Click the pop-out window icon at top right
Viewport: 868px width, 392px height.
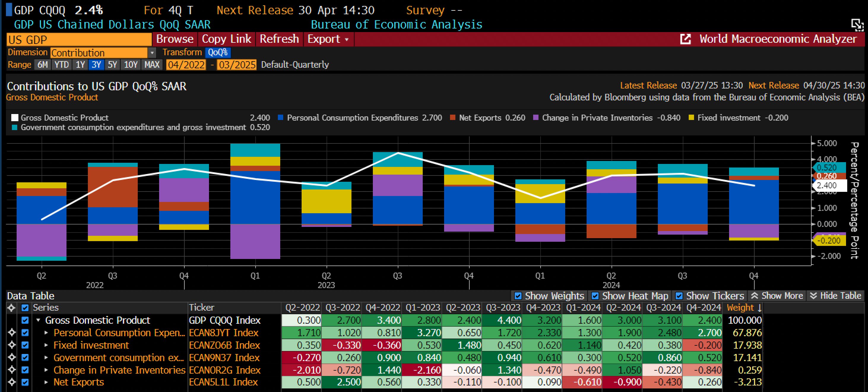pos(858,25)
